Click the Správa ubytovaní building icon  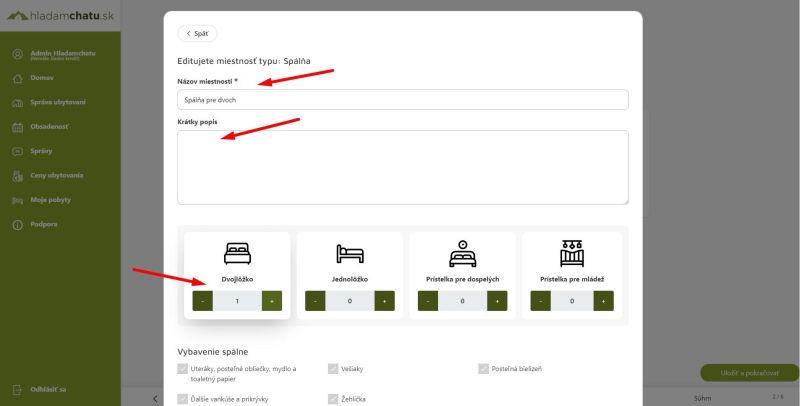18,103
